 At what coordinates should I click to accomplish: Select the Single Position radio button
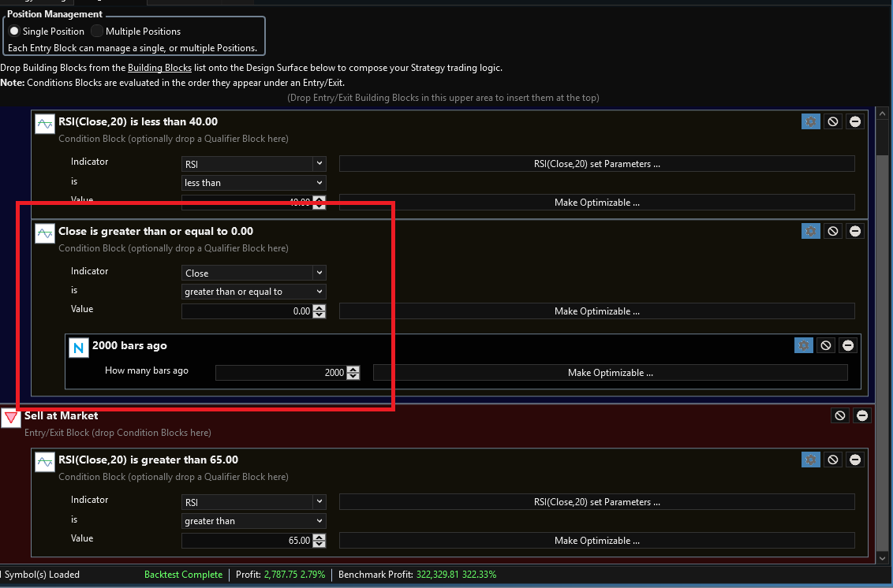pos(14,32)
